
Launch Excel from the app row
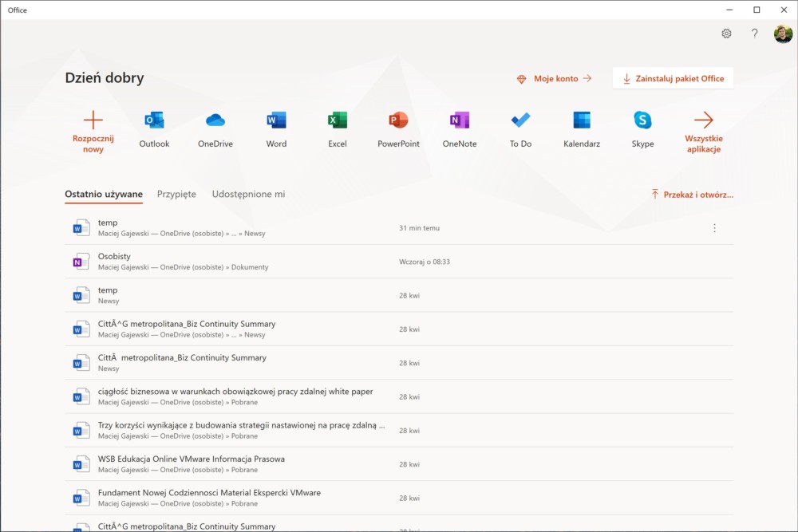[x=338, y=130]
